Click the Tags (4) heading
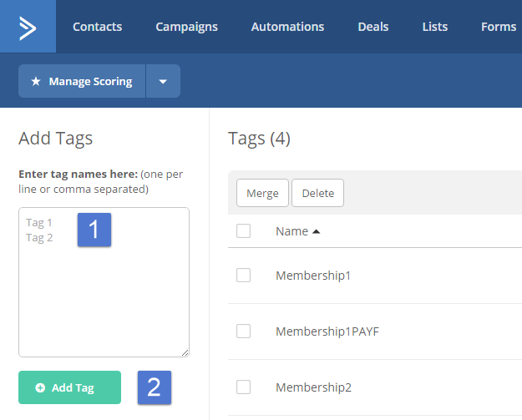 260,139
